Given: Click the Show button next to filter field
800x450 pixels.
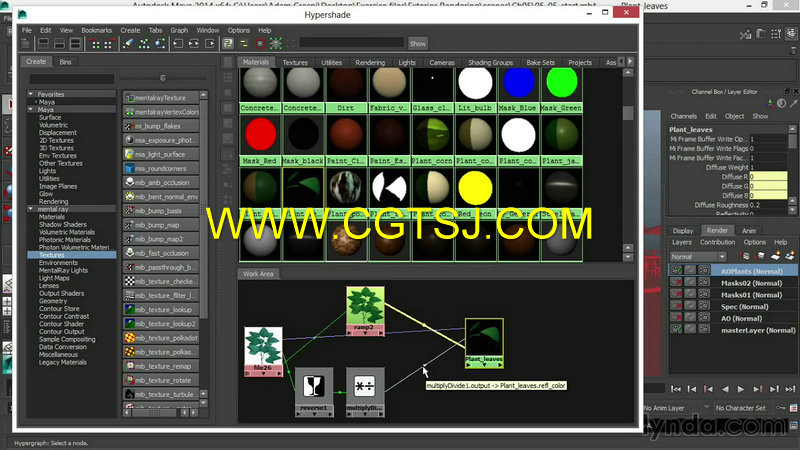Looking at the screenshot, I should pyautogui.click(x=417, y=44).
